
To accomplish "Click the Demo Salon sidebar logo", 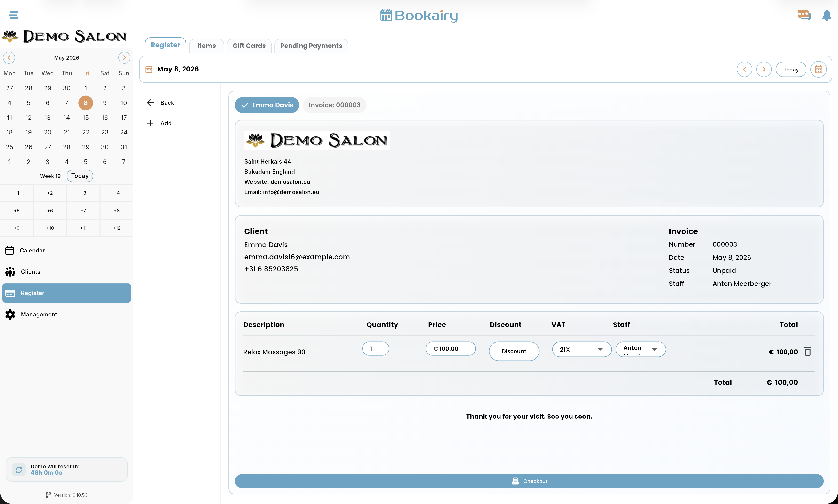I will [x=64, y=36].
